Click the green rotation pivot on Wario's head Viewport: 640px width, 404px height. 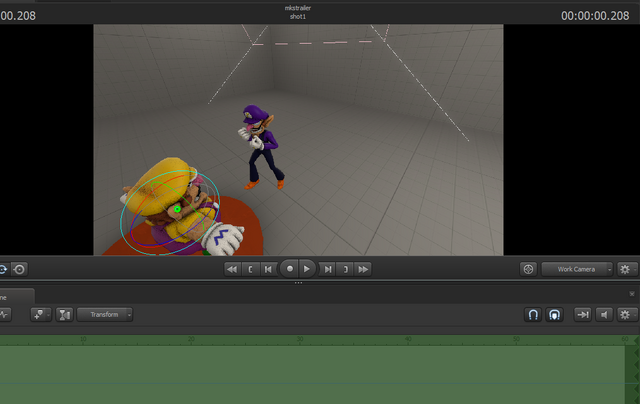click(x=177, y=209)
